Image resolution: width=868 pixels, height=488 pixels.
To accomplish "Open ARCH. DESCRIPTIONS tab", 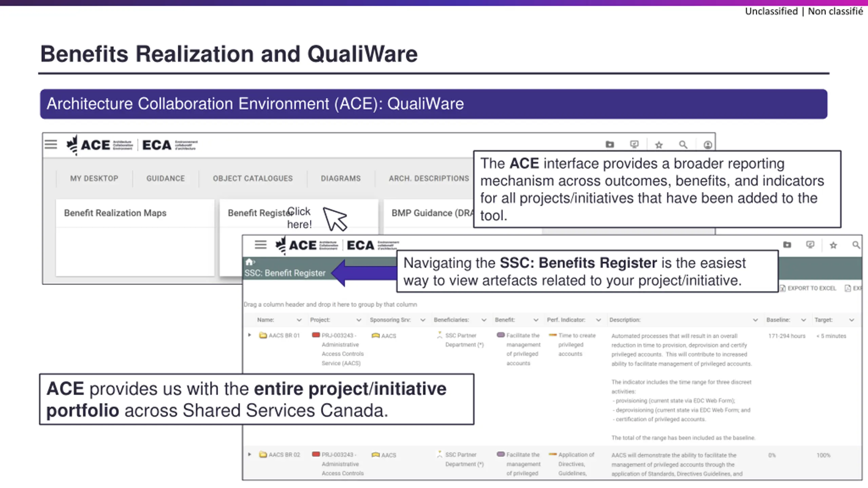I will coord(429,178).
